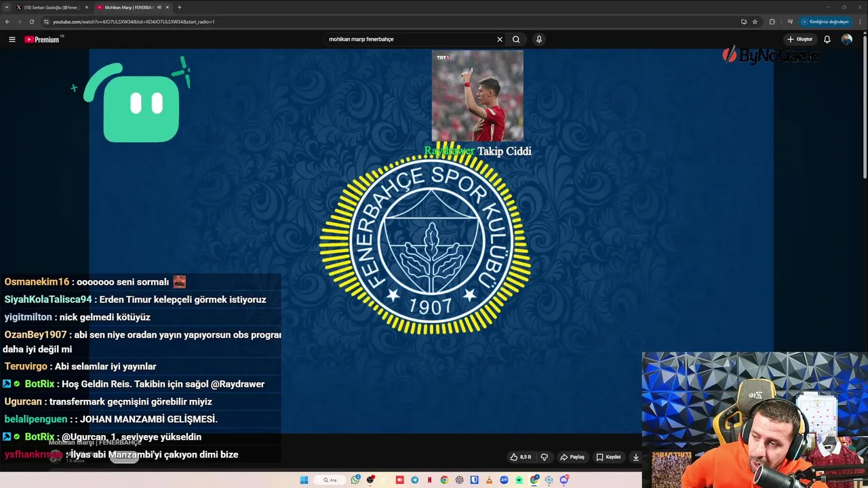Open the Windows Start menu

pos(304,480)
